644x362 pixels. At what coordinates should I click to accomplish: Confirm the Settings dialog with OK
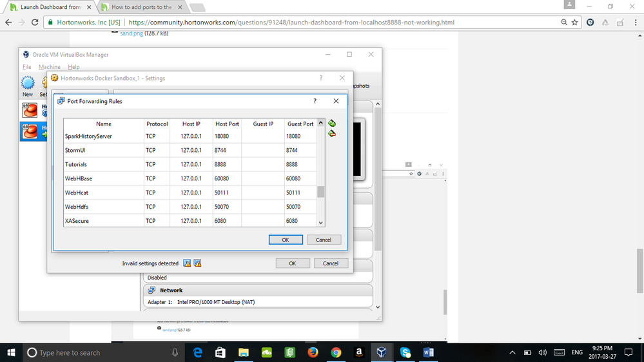tap(293, 263)
